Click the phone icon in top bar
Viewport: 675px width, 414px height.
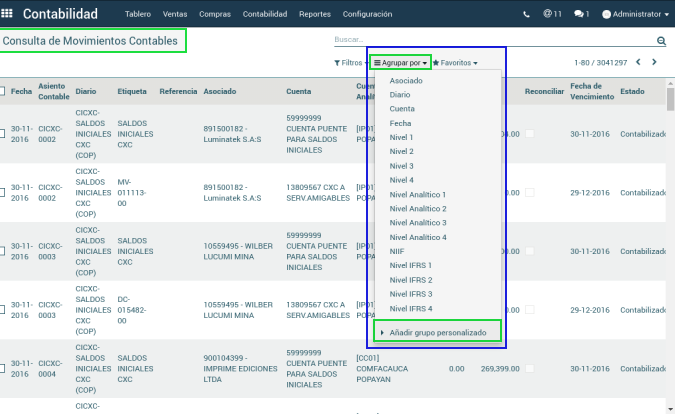coord(527,15)
